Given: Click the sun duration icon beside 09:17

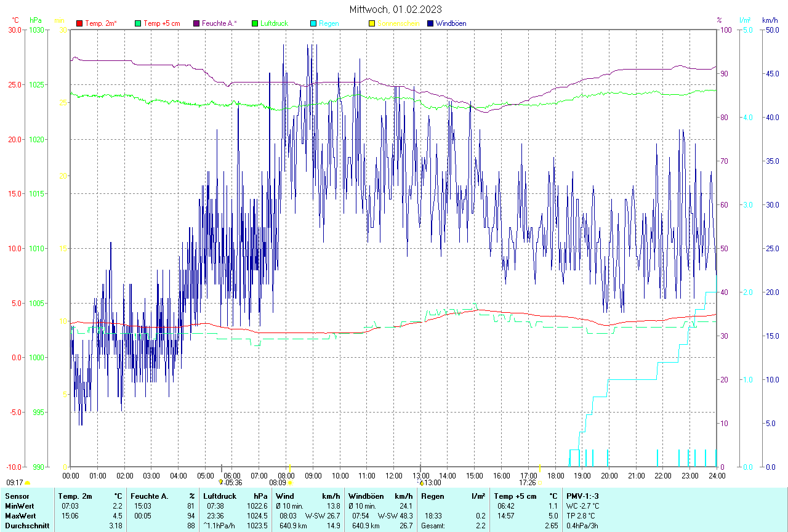Looking at the screenshot, I should click(27, 483).
